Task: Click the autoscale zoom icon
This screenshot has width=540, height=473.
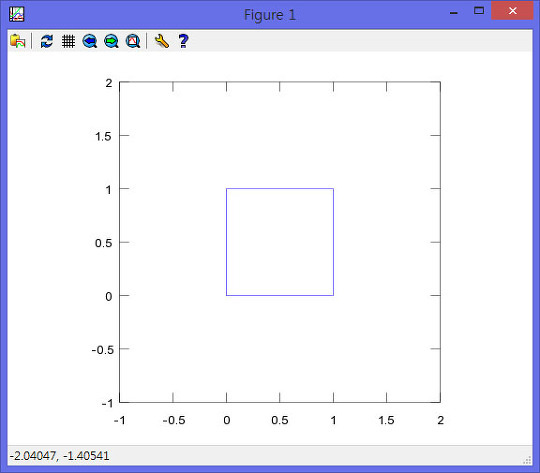Action: [133, 41]
